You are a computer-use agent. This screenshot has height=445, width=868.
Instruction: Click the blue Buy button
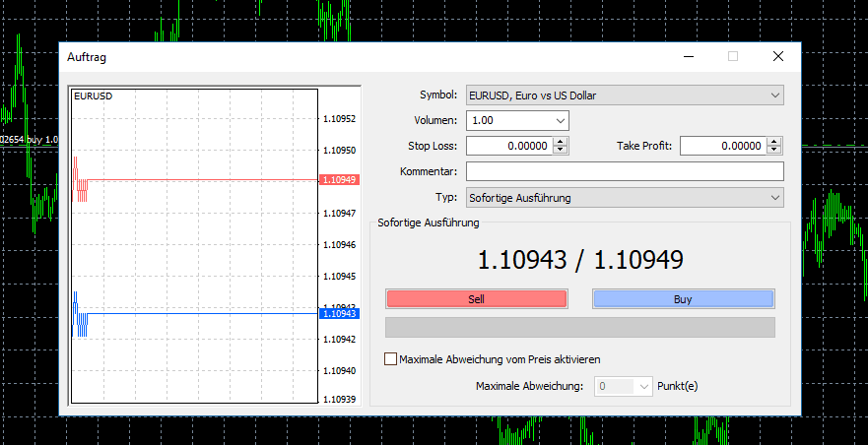[x=683, y=299]
